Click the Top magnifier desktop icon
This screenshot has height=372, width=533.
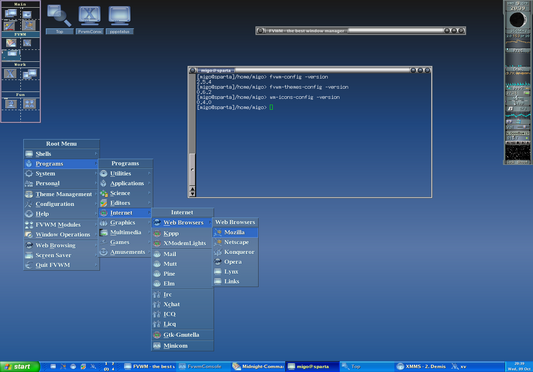point(59,16)
